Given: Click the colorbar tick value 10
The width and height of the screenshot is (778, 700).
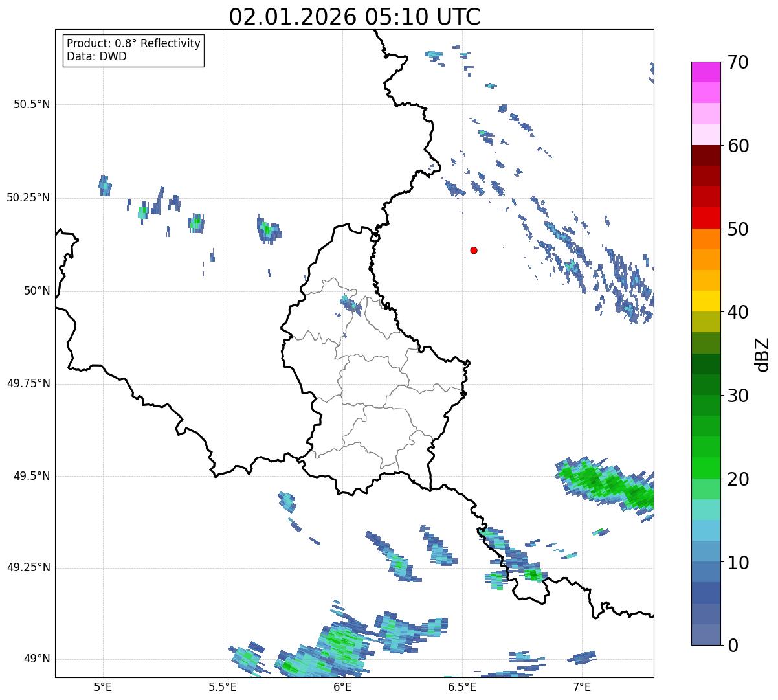Looking at the screenshot, I should [738, 562].
